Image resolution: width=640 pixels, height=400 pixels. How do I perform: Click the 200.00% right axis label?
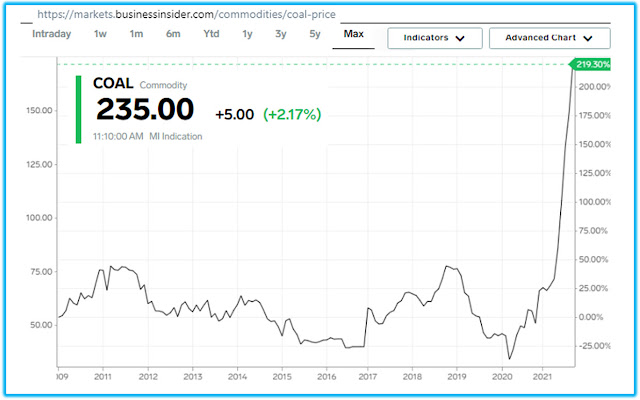(594, 87)
